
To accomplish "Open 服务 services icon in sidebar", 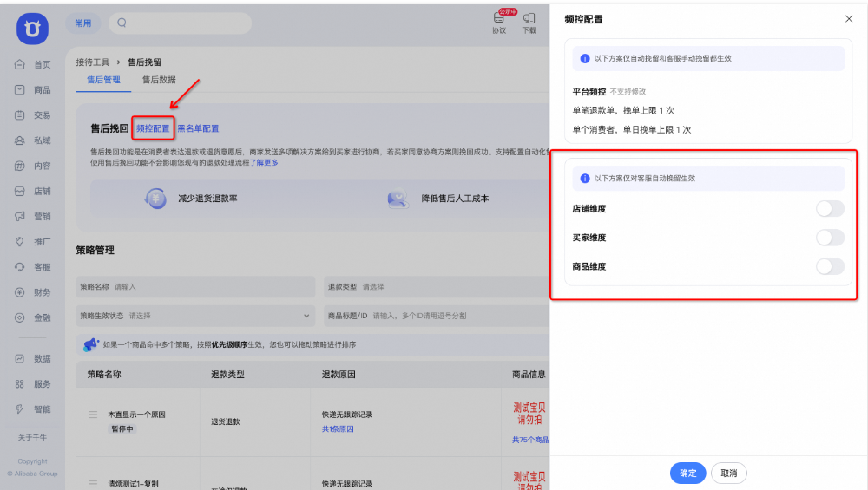I will (x=20, y=384).
